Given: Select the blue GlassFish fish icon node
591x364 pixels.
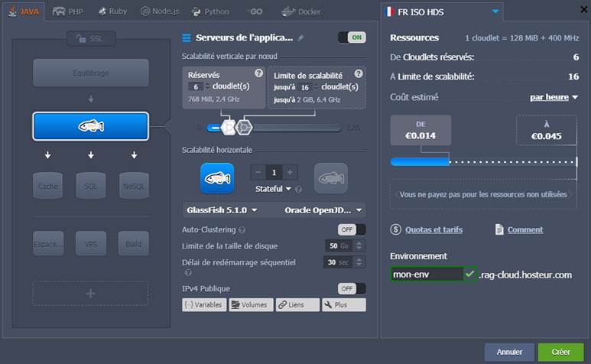Looking at the screenshot, I should point(90,126).
